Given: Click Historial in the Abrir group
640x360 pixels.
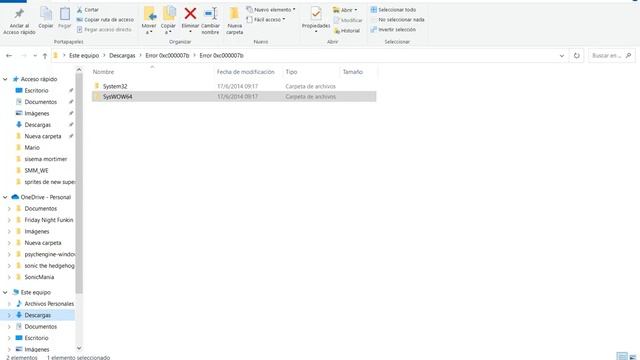Looking at the screenshot, I should pos(347,31).
